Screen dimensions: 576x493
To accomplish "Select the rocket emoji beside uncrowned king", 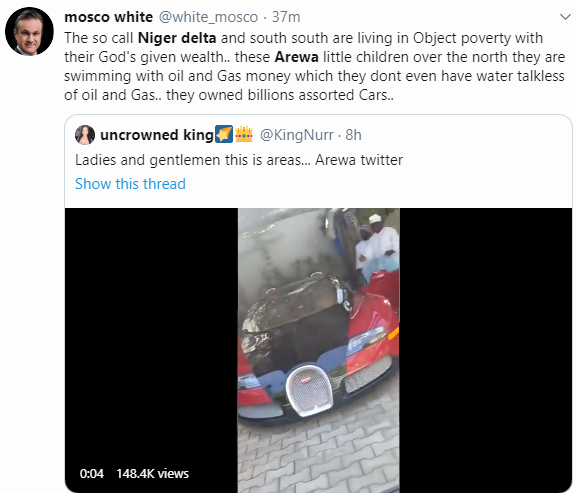I will coord(224,134).
